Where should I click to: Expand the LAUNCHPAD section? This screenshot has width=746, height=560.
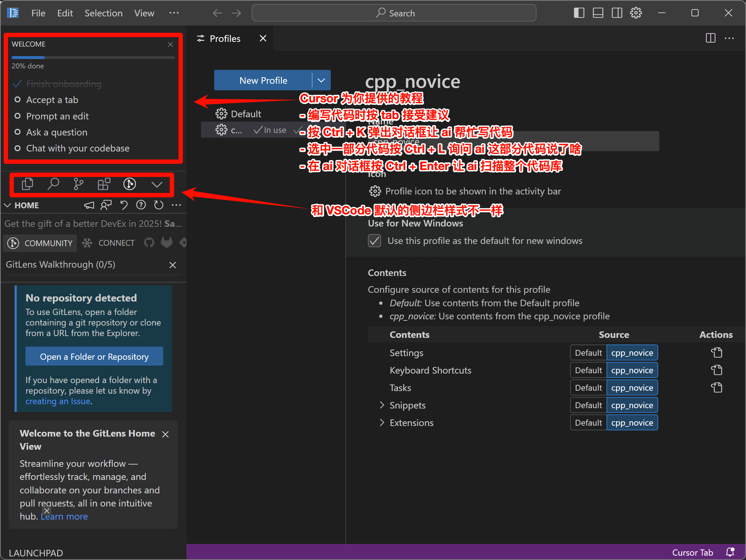[36, 553]
